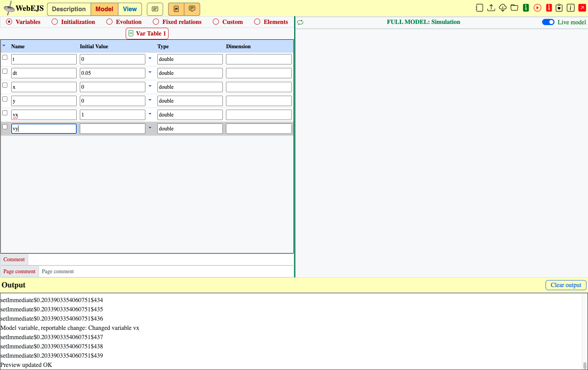Click the Initial Value field for vx
The width and height of the screenshot is (588, 370).
click(113, 115)
